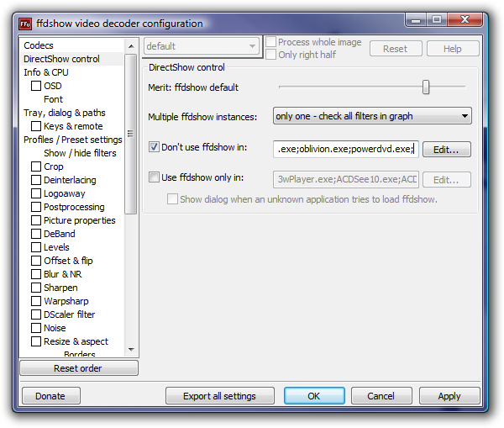The image size is (504, 428).
Task: Enable the OSD checkbox in sidebar
Action: coord(36,86)
